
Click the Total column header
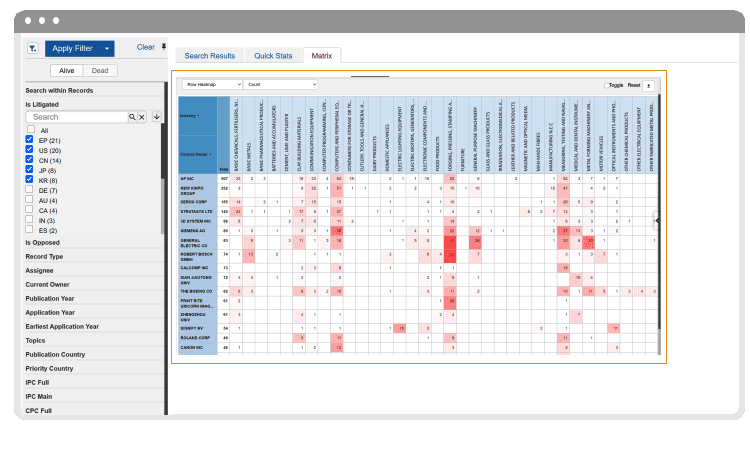click(223, 135)
